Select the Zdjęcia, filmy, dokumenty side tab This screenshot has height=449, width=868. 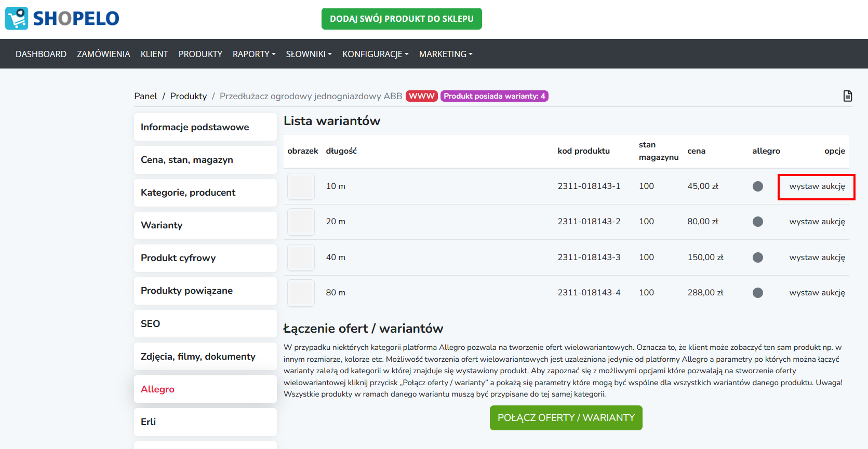(x=205, y=357)
